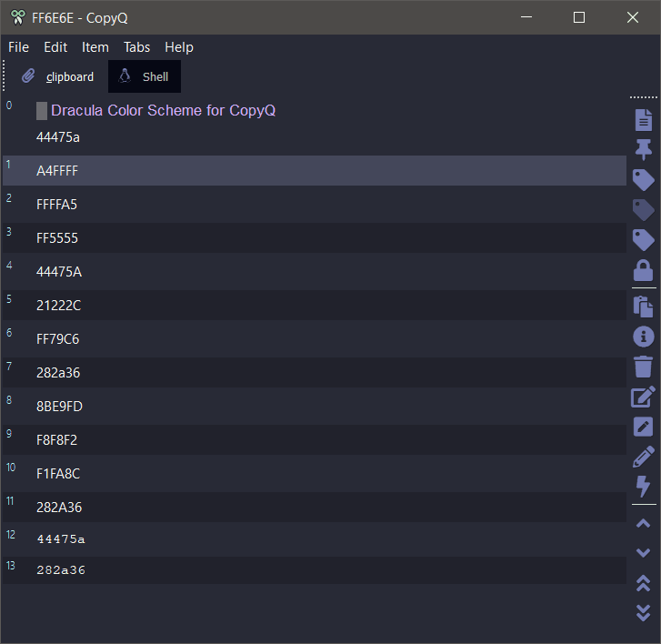Screen dimensions: 661x644
Task: Move item up with single chevron up
Action: [644, 523]
